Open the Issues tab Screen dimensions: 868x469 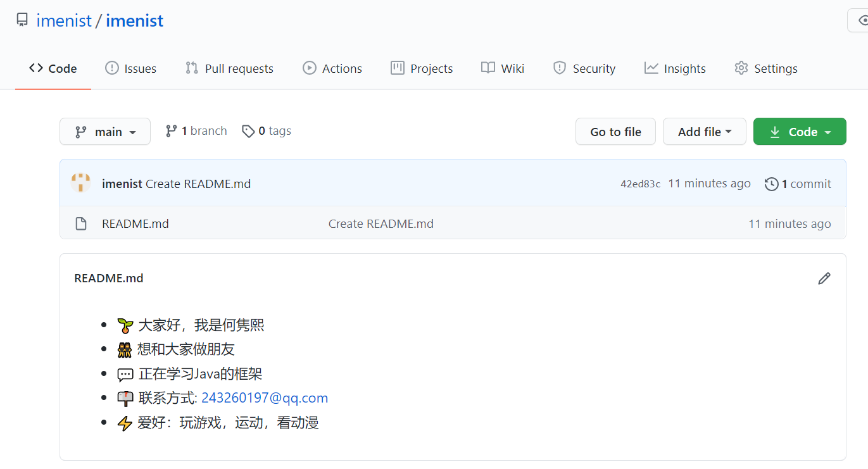click(x=130, y=68)
